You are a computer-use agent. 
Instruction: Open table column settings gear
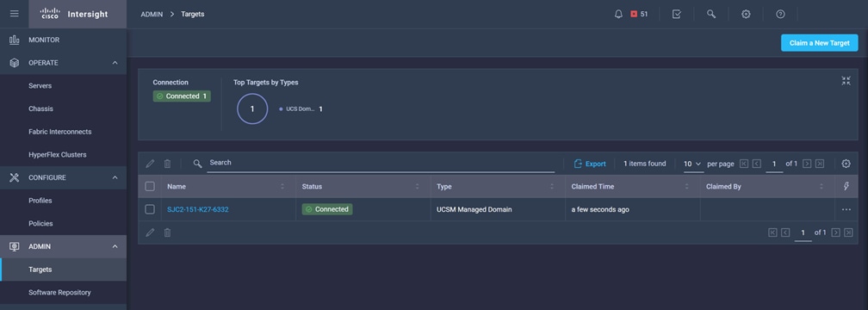point(846,164)
